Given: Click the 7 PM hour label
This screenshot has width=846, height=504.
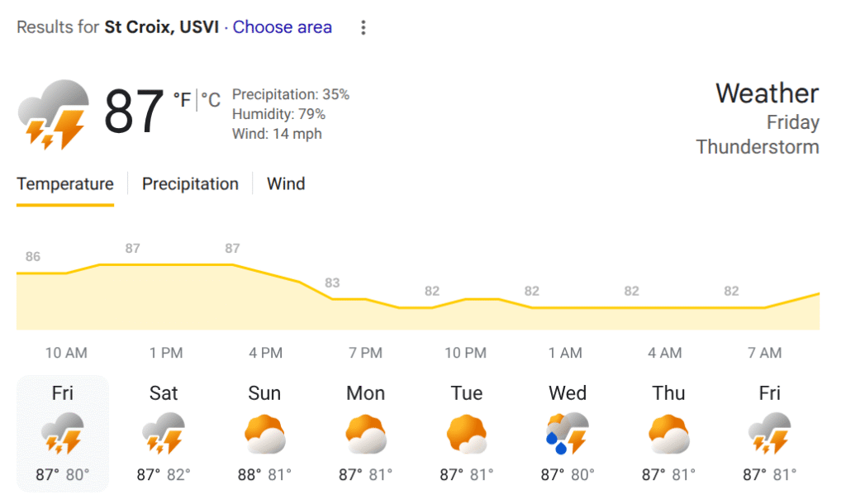Looking at the screenshot, I should click(365, 353).
